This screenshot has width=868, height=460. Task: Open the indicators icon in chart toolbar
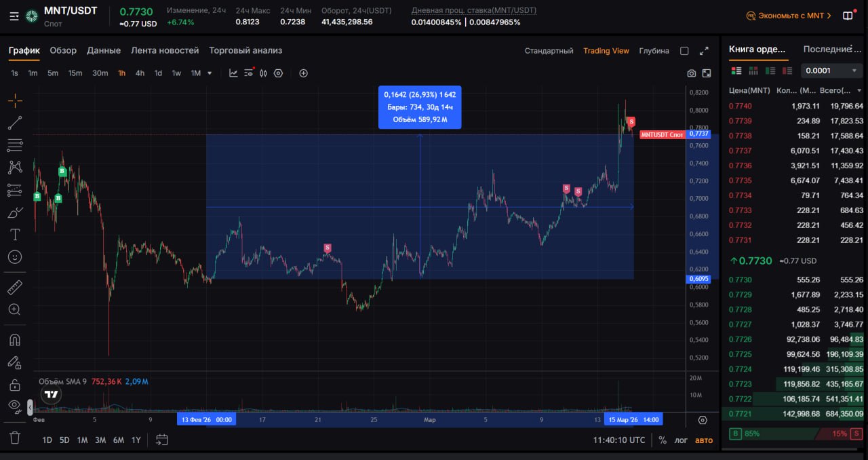tap(248, 73)
